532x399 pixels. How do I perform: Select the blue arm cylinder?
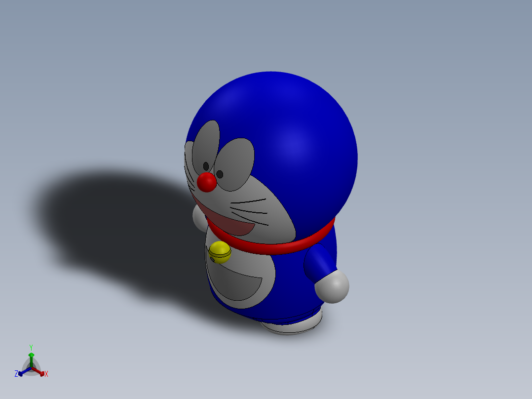click(319, 263)
